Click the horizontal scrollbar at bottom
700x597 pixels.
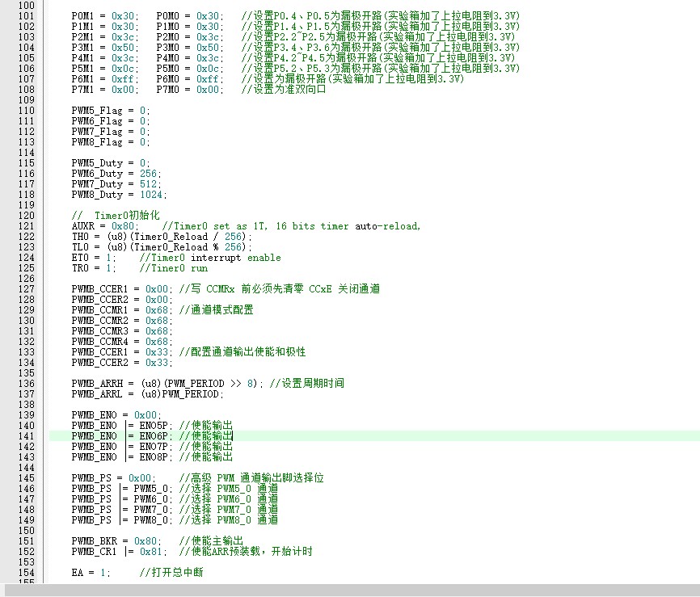coord(350,590)
